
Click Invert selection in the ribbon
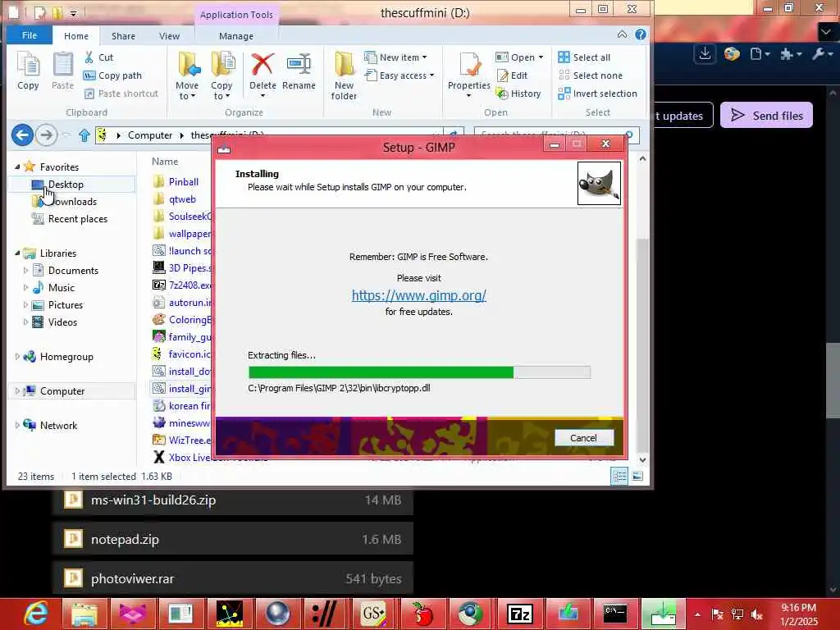(x=597, y=94)
